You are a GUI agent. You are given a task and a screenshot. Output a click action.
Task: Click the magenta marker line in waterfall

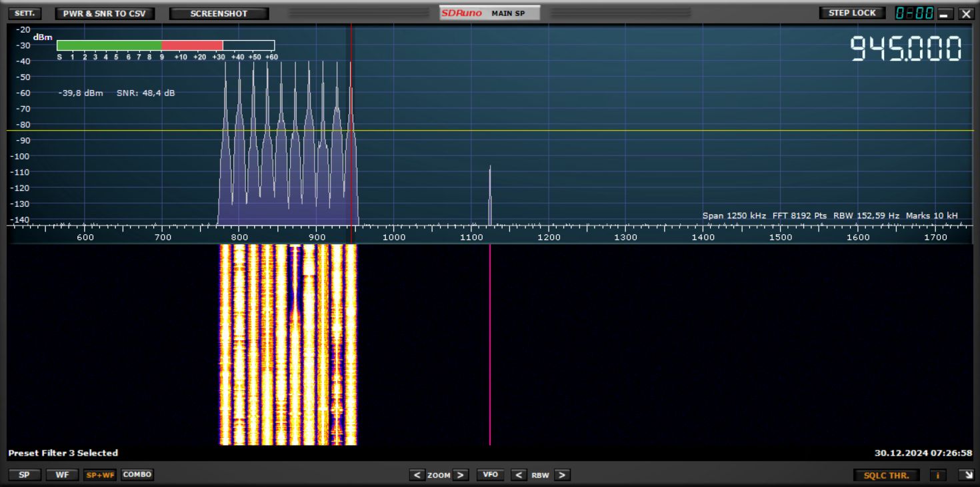tap(490, 344)
